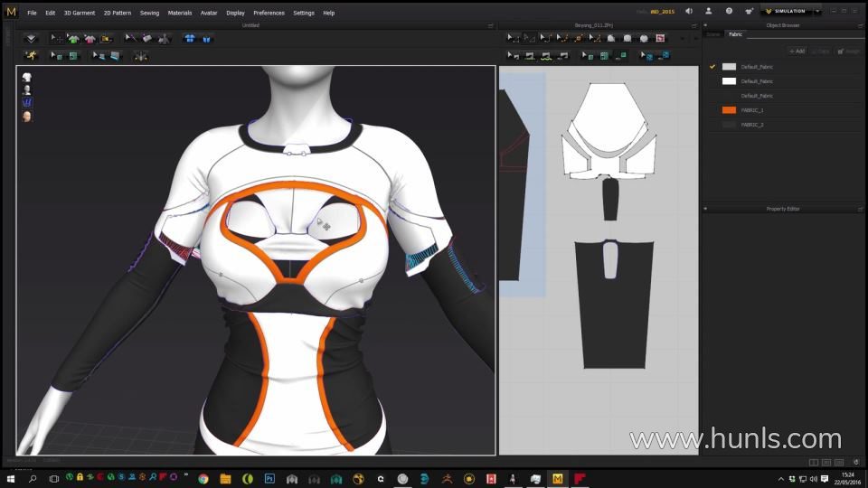
Task: Click the Add fabric button
Action: click(x=797, y=51)
